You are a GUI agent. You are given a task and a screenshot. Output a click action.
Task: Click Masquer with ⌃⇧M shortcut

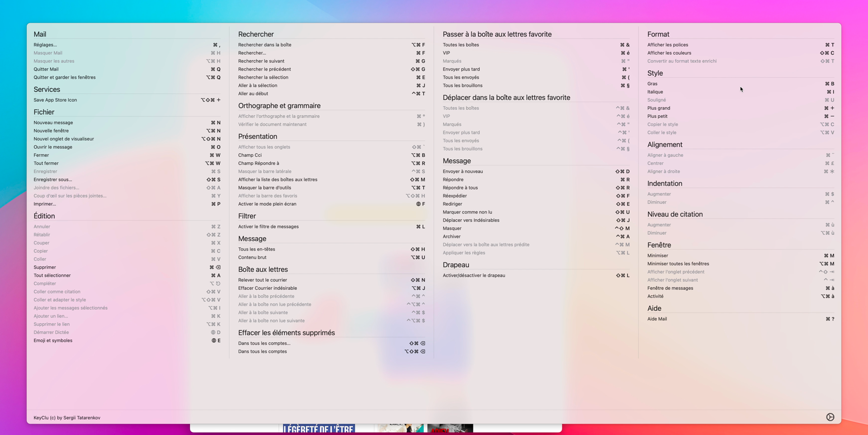pos(536,228)
